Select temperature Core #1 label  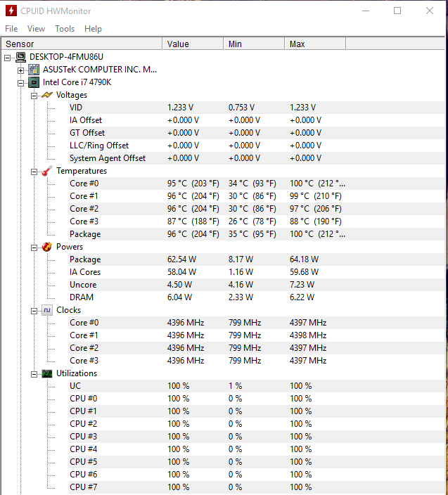[x=84, y=196]
